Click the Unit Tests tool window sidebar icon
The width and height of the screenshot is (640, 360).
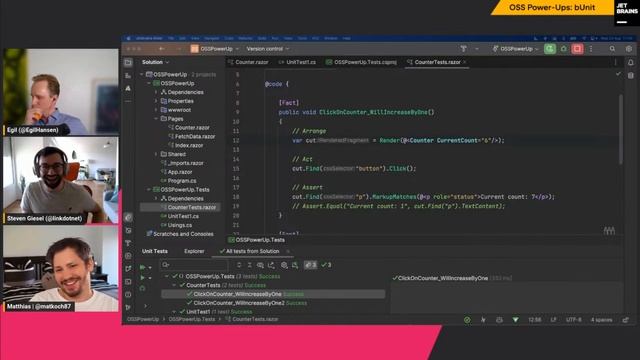coord(128,218)
